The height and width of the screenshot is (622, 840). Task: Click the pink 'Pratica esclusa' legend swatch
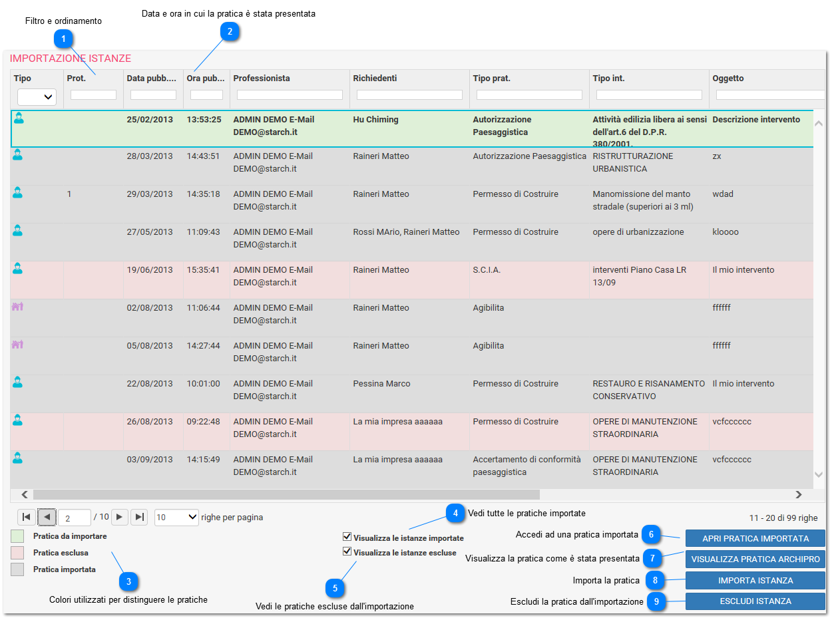18,553
